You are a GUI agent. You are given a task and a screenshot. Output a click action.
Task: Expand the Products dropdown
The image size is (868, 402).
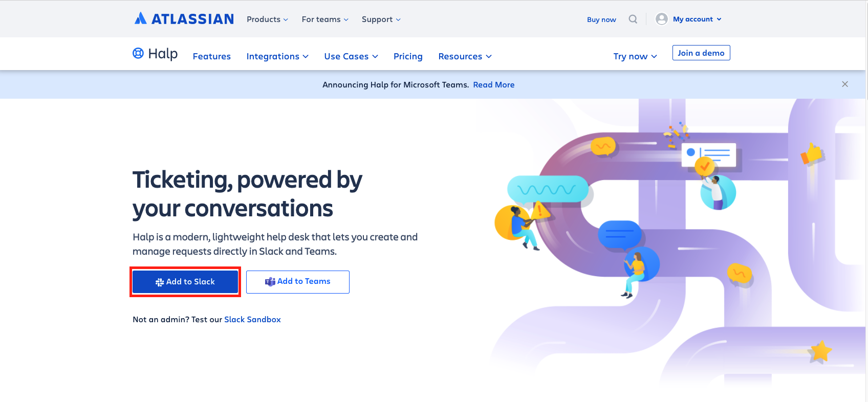tap(267, 19)
